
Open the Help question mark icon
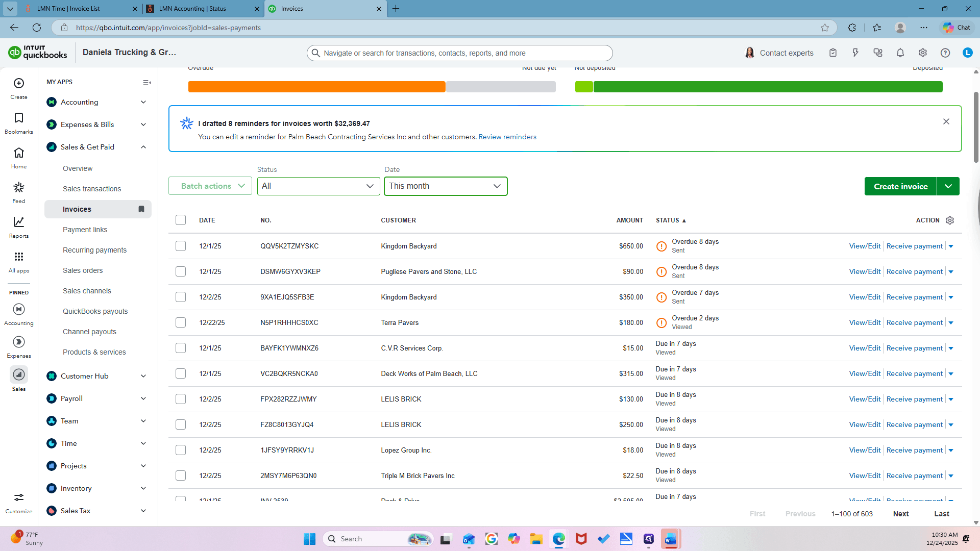coord(945,53)
